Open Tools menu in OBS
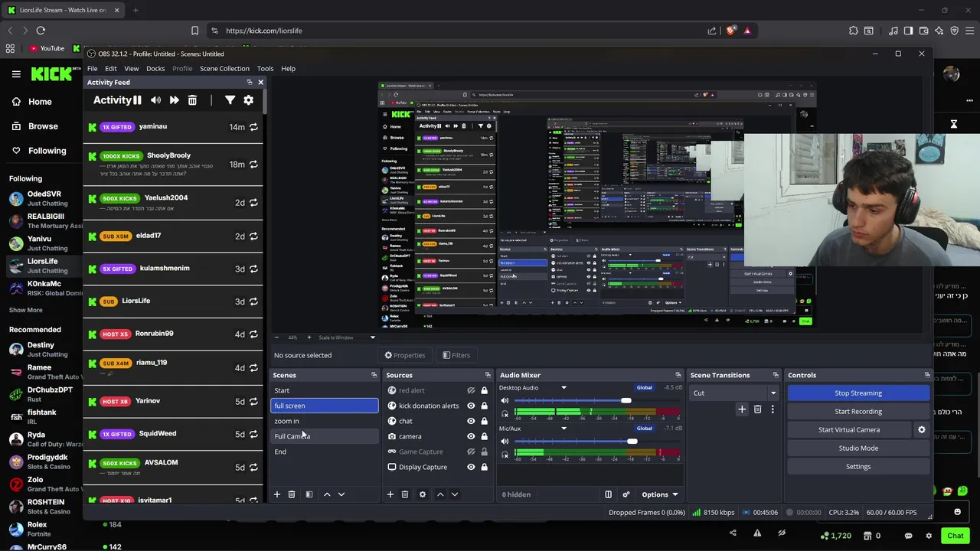The height and width of the screenshot is (551, 980). (x=265, y=68)
